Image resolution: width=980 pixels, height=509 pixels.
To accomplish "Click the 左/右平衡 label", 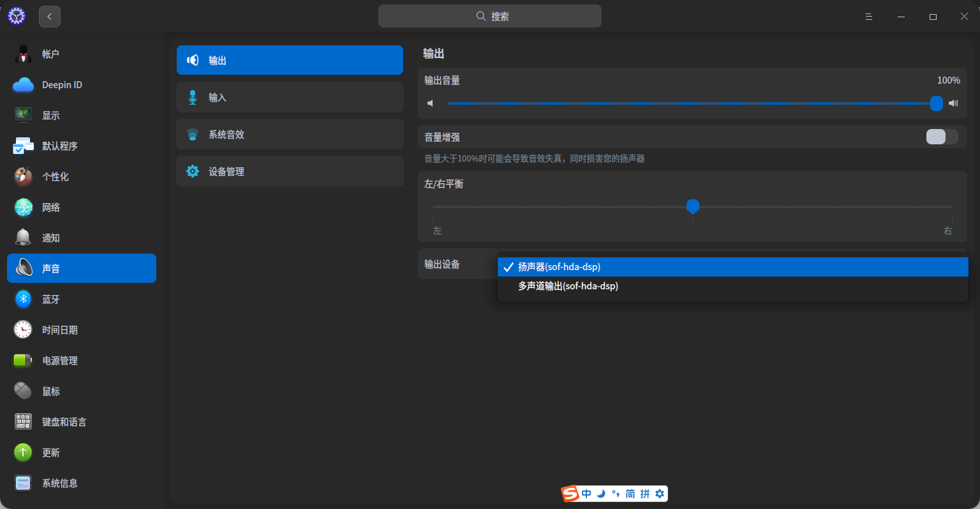I will [x=444, y=184].
